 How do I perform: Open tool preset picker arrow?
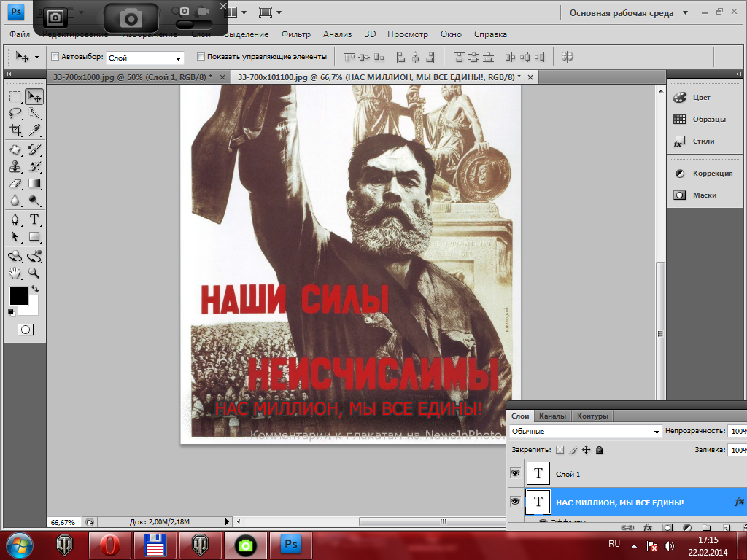[x=36, y=57]
